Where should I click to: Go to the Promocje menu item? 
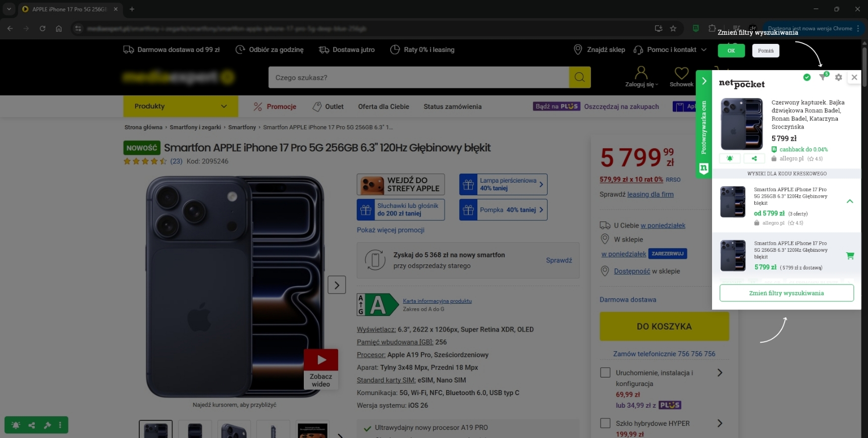pyautogui.click(x=275, y=106)
